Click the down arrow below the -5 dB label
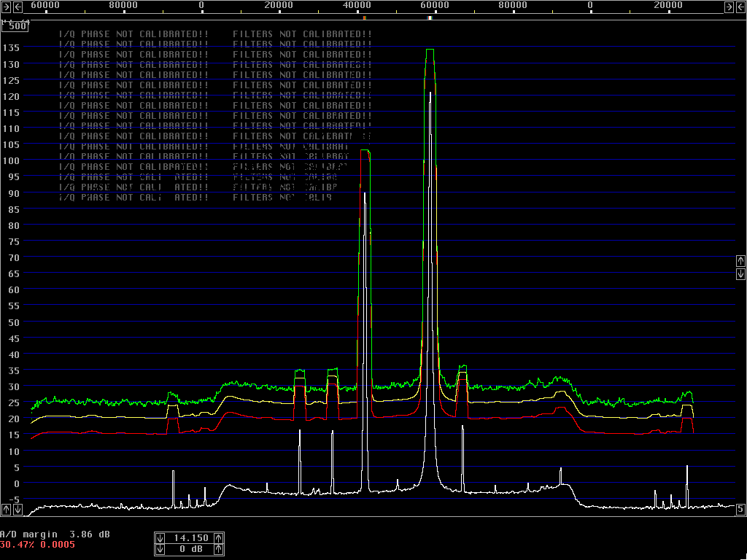Viewport: 747px width, 560px height. click(x=18, y=509)
